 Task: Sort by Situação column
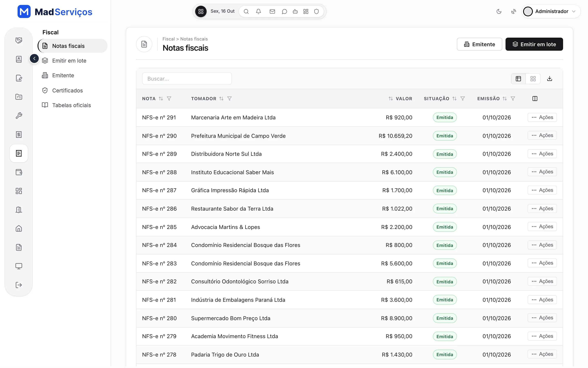click(x=454, y=99)
